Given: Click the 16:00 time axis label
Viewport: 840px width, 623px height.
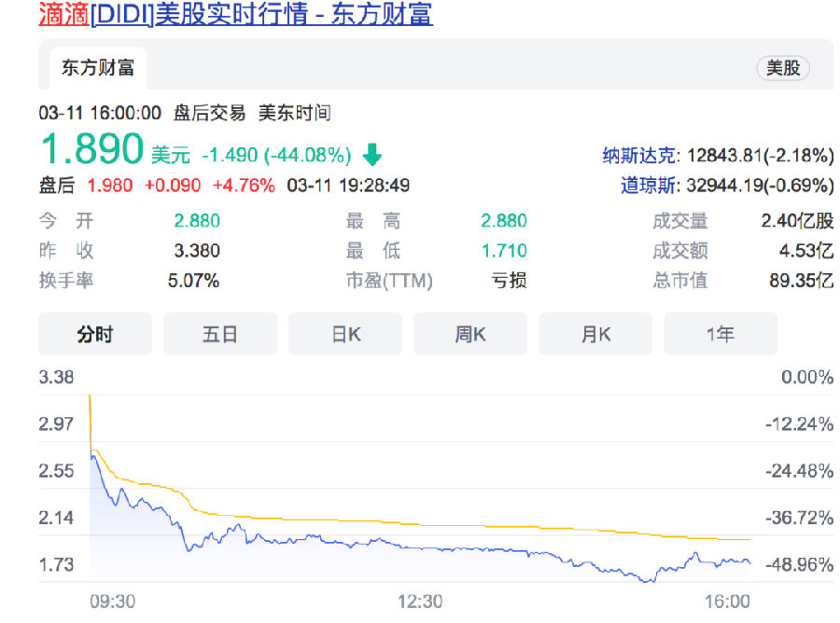Looking at the screenshot, I should [729, 602].
